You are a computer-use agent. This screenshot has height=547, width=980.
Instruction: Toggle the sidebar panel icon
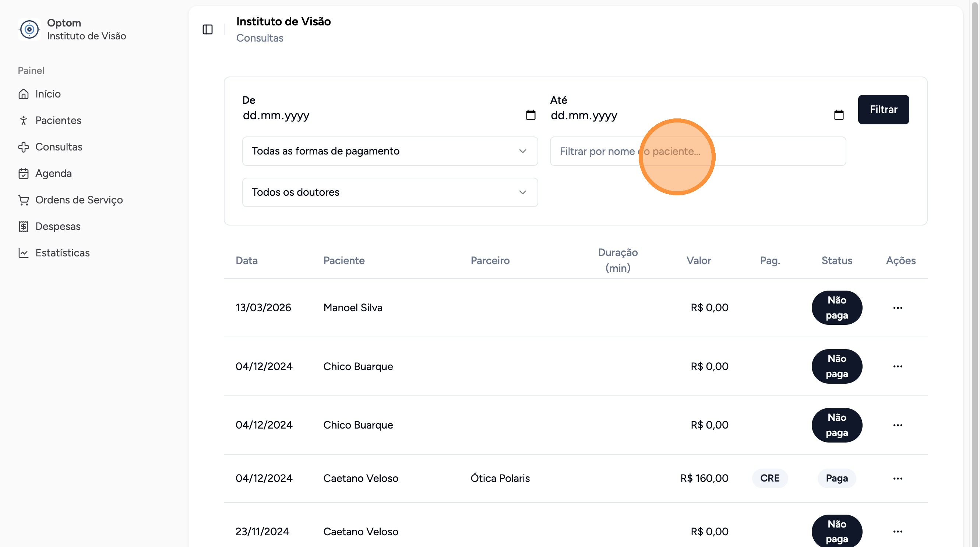tap(207, 29)
